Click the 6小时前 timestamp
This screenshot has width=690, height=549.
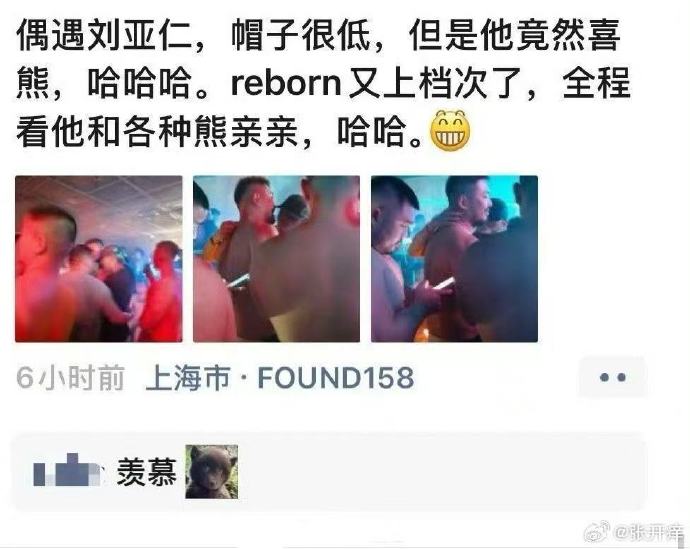pyautogui.click(x=70, y=378)
